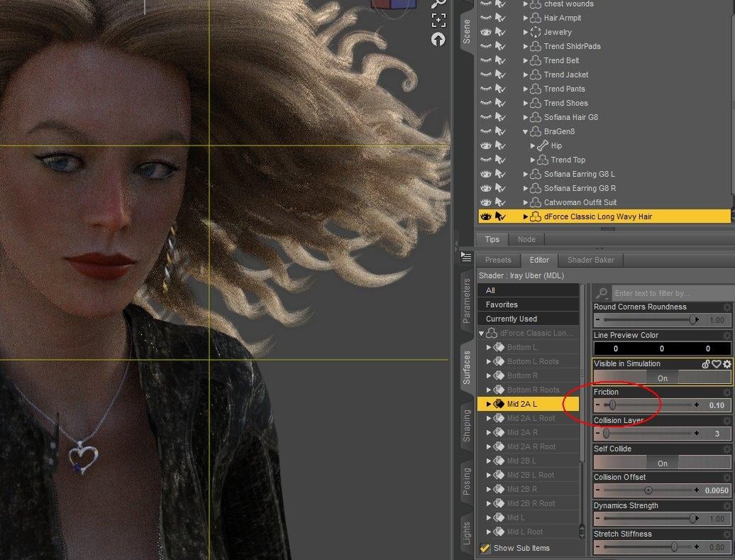Expand the Mid 2A L surface
Screen dimensions: 735x560
(488, 404)
